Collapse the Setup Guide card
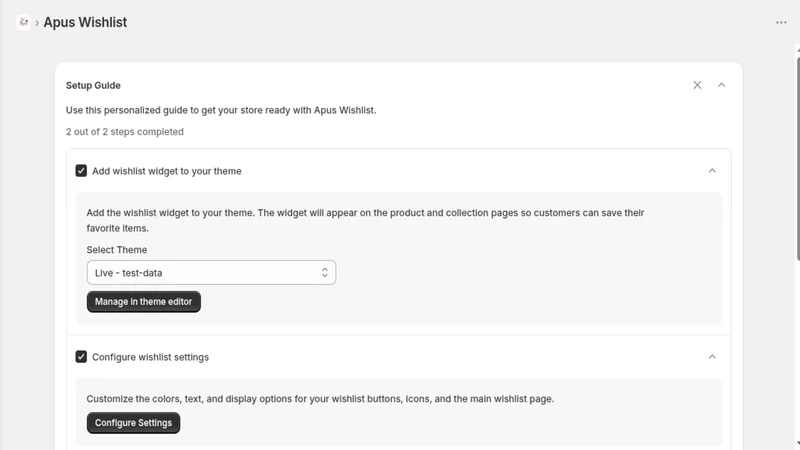 tap(721, 85)
